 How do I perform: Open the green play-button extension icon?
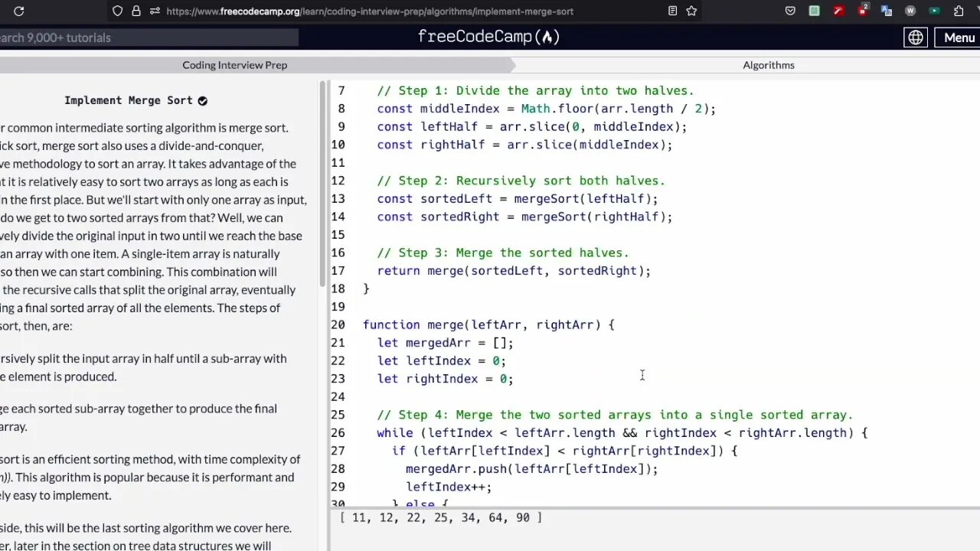click(x=934, y=11)
